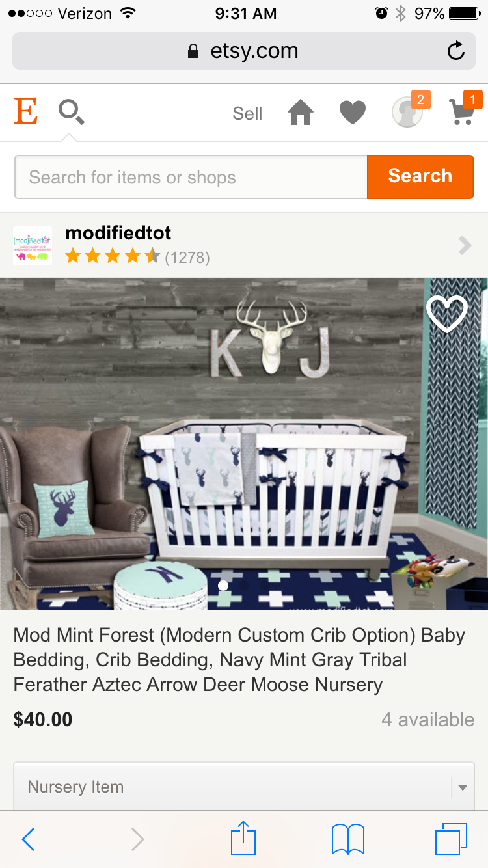Reload the page in Safari

[456, 51]
